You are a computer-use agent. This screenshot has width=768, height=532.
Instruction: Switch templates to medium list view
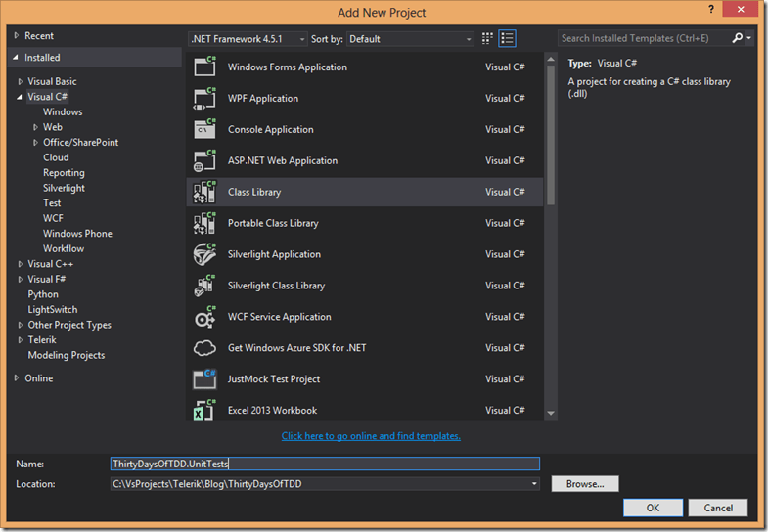coord(508,39)
